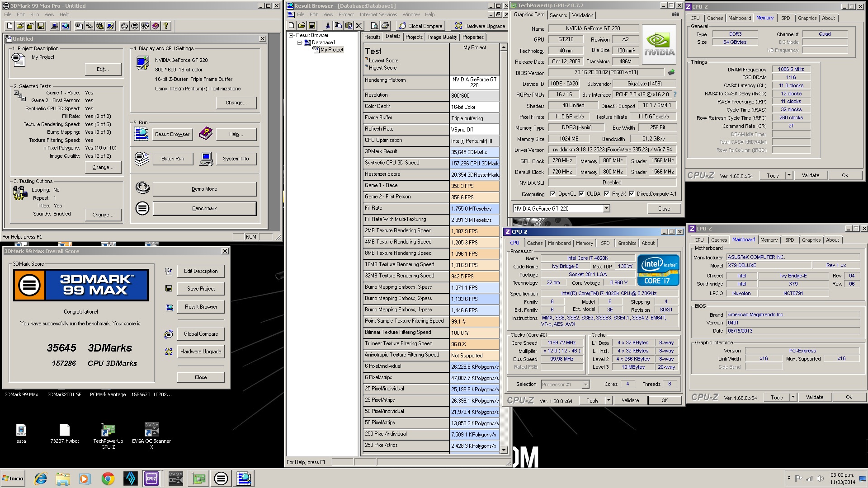Click TechPowerUp GPU-Z desktop shortcut
The image size is (868, 488).
click(108, 436)
